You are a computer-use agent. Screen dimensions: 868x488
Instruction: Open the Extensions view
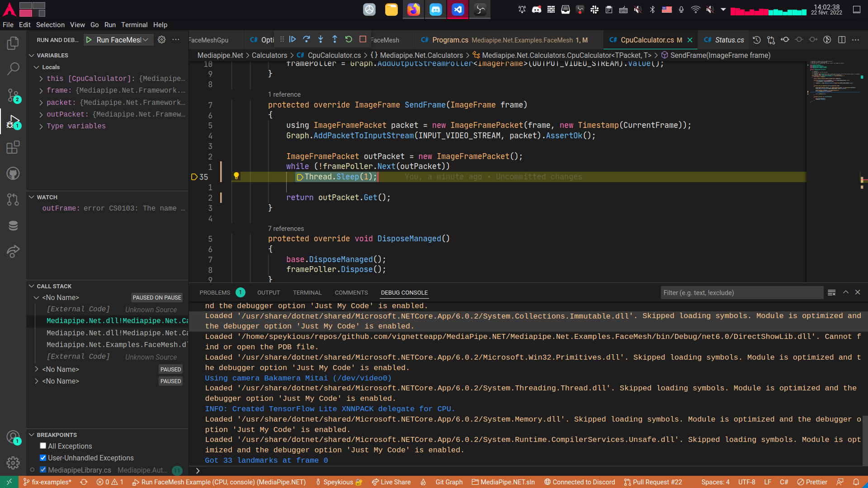click(x=13, y=147)
